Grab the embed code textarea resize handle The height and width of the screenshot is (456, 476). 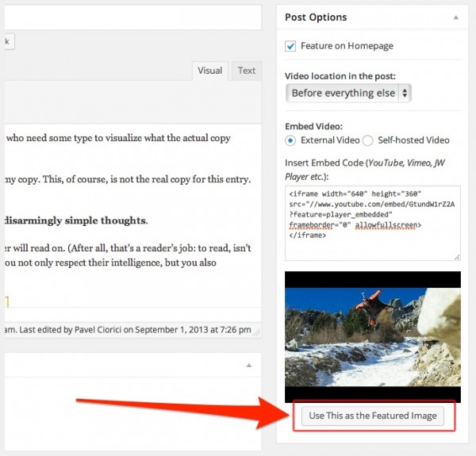click(456, 257)
